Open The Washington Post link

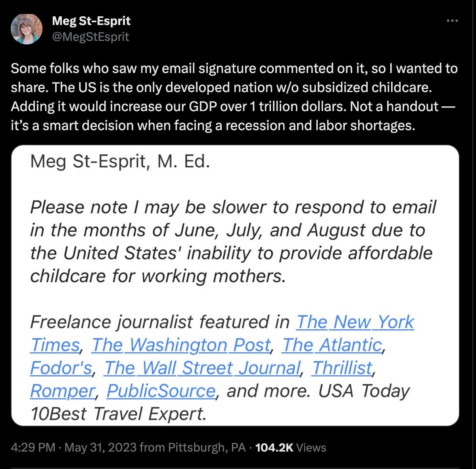180,345
